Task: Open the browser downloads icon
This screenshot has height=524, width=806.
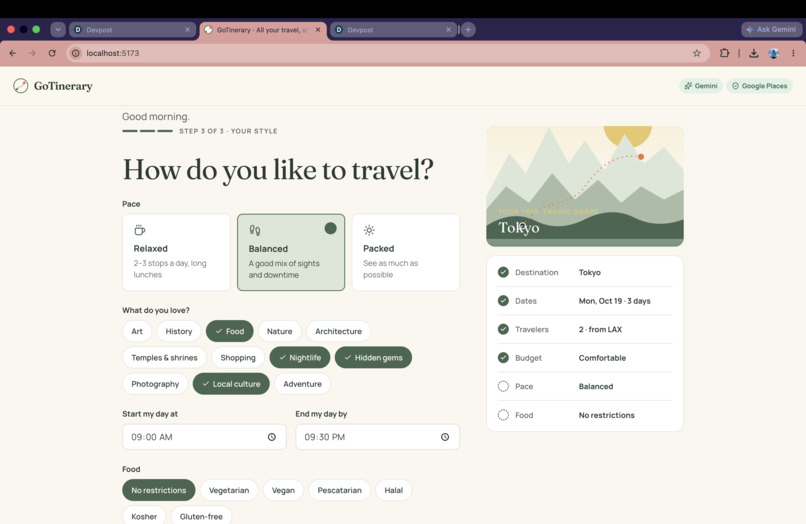Action: coord(754,53)
